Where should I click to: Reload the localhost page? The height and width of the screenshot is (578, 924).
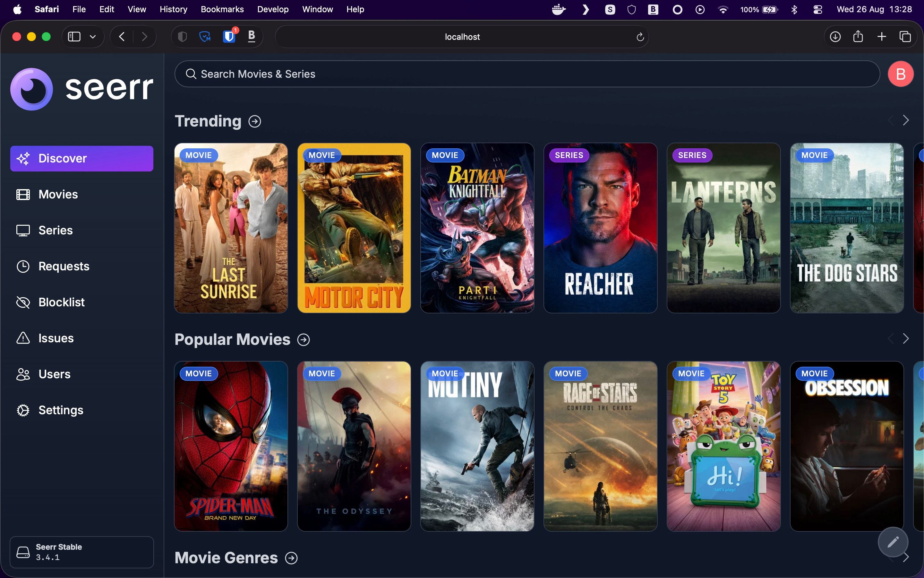(x=640, y=37)
